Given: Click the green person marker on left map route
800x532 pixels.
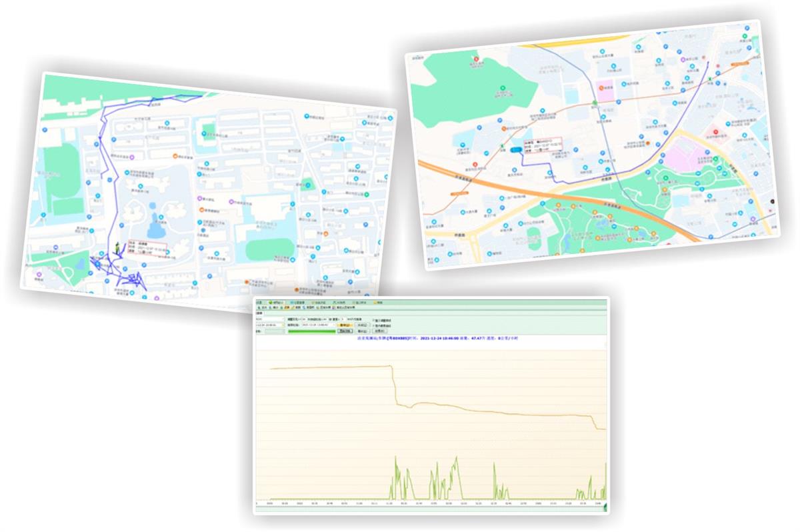Looking at the screenshot, I should pyautogui.click(x=117, y=248).
